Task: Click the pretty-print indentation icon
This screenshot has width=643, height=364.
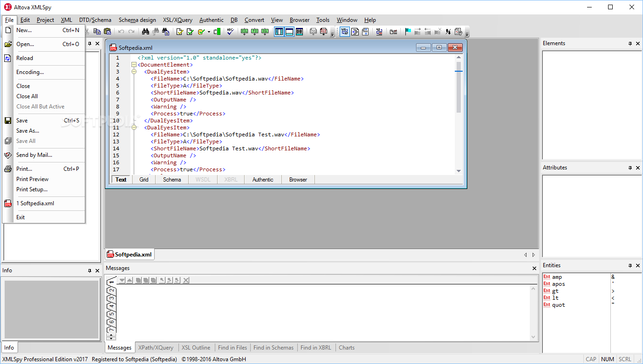Action: click(x=355, y=31)
